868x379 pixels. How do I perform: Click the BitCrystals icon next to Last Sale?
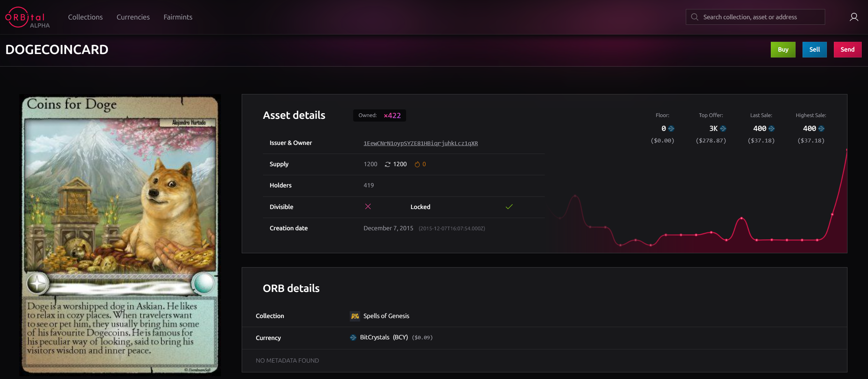(772, 129)
